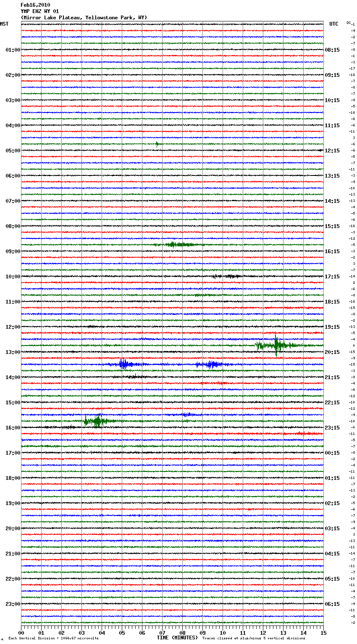Click the 19:00 MST time label

(13, 503)
